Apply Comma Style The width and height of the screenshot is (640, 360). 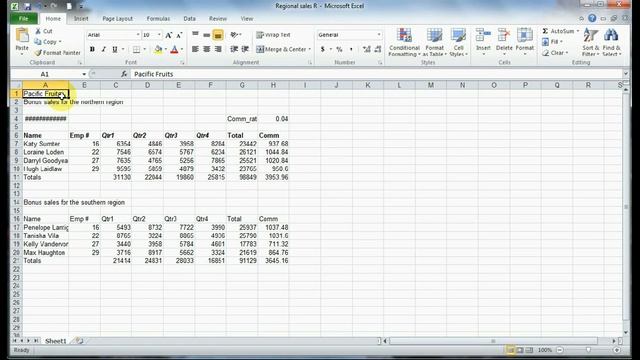click(351, 49)
